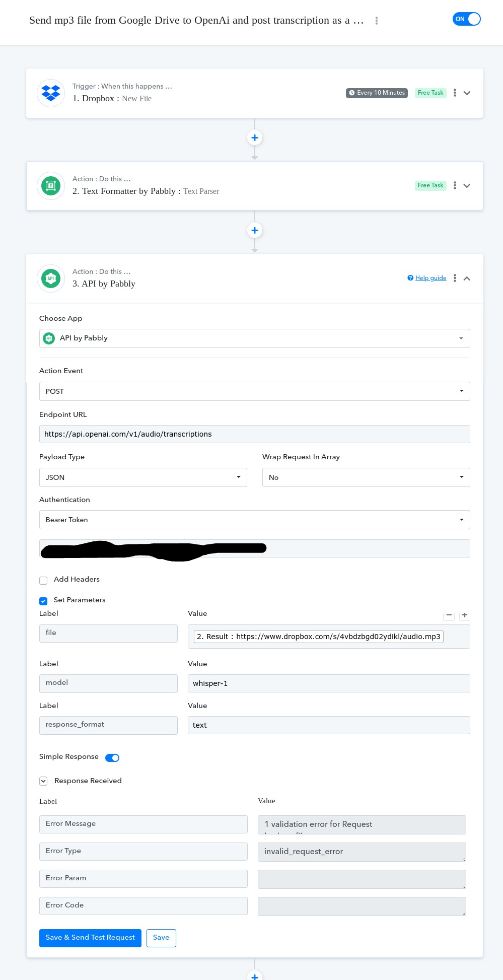
Task: Enable the Add Headers checkbox
Action: coord(43,580)
